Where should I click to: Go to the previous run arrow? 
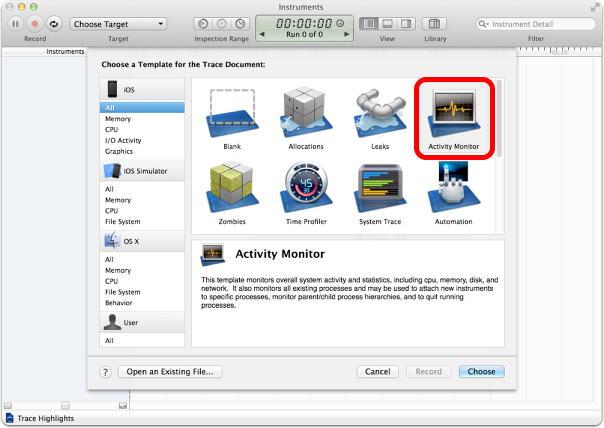[x=260, y=34]
